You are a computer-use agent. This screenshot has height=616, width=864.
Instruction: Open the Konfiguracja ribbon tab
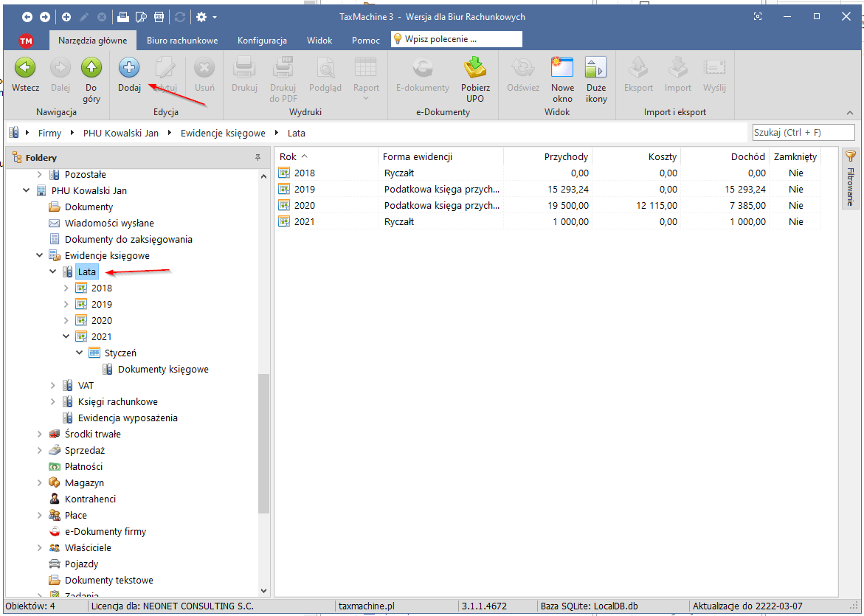262,41
